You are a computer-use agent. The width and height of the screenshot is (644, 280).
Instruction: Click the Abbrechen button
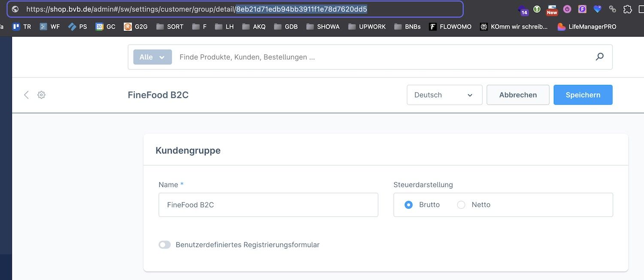point(518,95)
